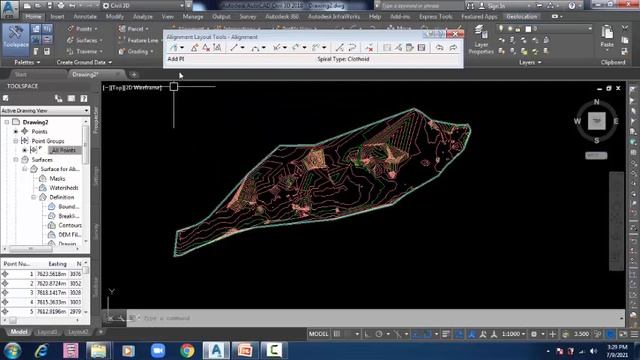Open Layer Properties manager
The height and width of the screenshot is (360, 640).
(481, 40)
